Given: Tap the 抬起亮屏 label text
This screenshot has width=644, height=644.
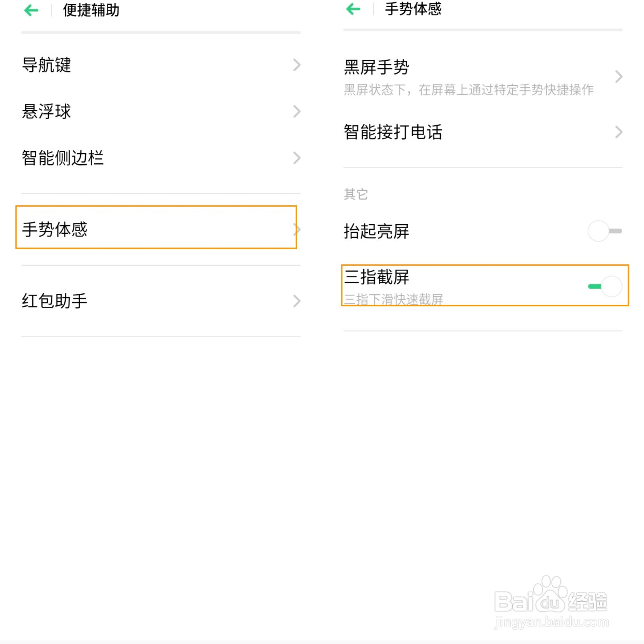Looking at the screenshot, I should (377, 231).
